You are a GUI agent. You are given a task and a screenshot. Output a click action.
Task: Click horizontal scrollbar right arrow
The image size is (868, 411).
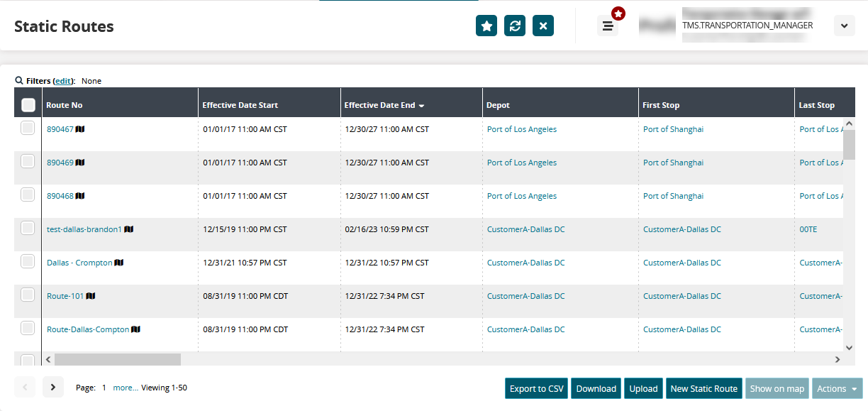pos(837,359)
